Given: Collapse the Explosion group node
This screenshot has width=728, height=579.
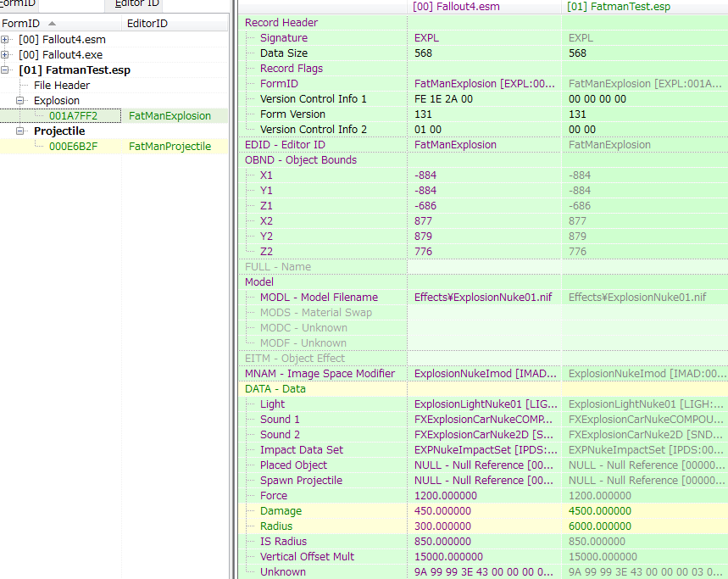Looking at the screenshot, I should tap(19, 100).
